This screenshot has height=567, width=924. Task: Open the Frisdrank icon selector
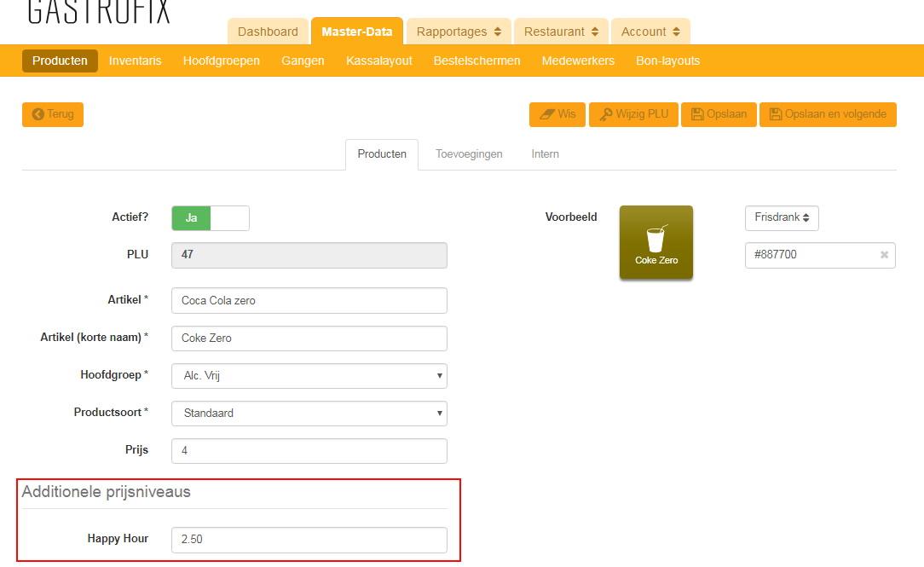click(x=781, y=217)
